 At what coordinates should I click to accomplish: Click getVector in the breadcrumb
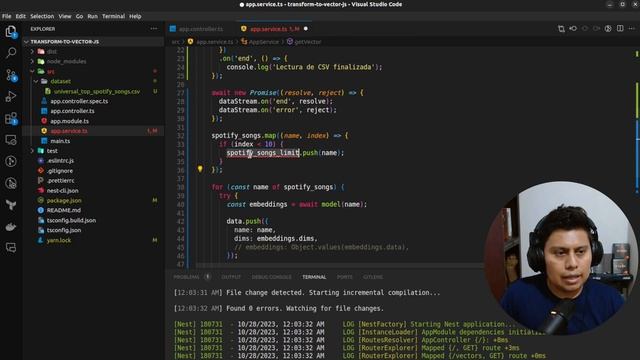(x=308, y=42)
